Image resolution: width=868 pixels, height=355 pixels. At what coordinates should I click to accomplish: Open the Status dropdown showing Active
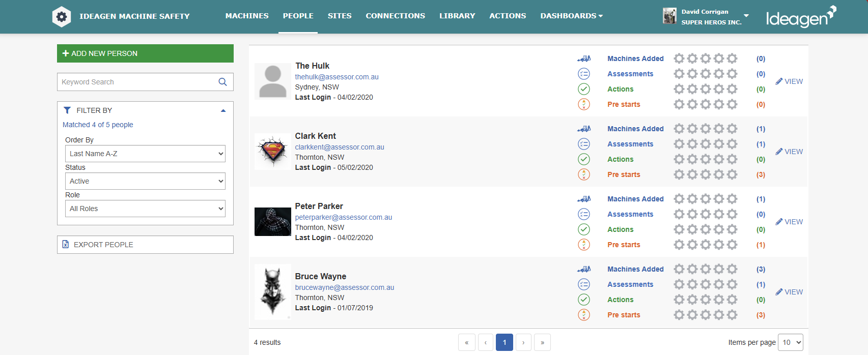145,181
